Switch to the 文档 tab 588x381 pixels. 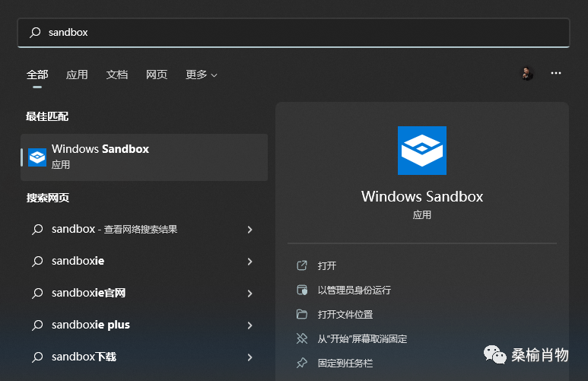(116, 75)
